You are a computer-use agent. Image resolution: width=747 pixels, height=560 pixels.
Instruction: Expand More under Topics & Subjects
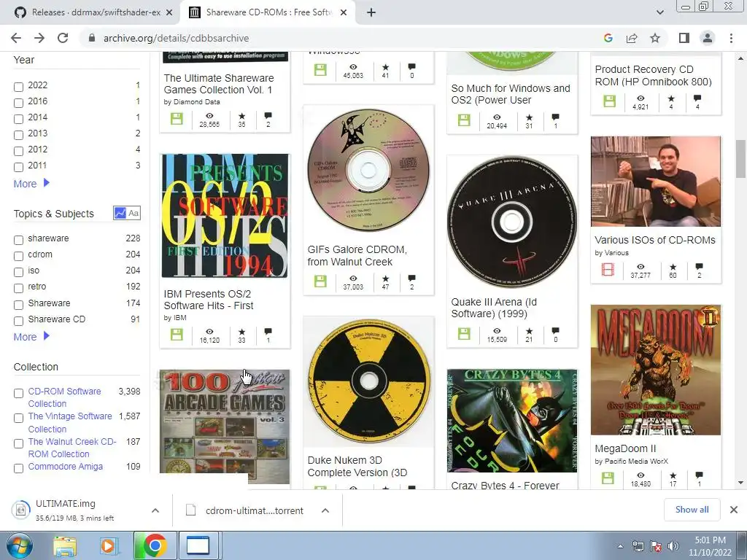tap(31, 337)
